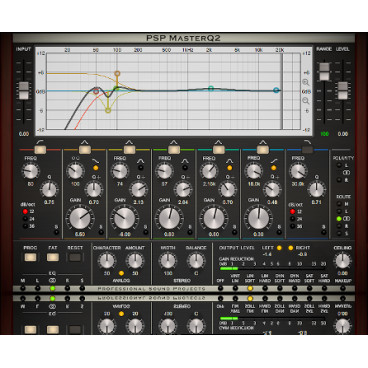Image resolution: width=368 pixels, height=368 pixels.
Task: Click the CEILING knob
Action: click(343, 261)
